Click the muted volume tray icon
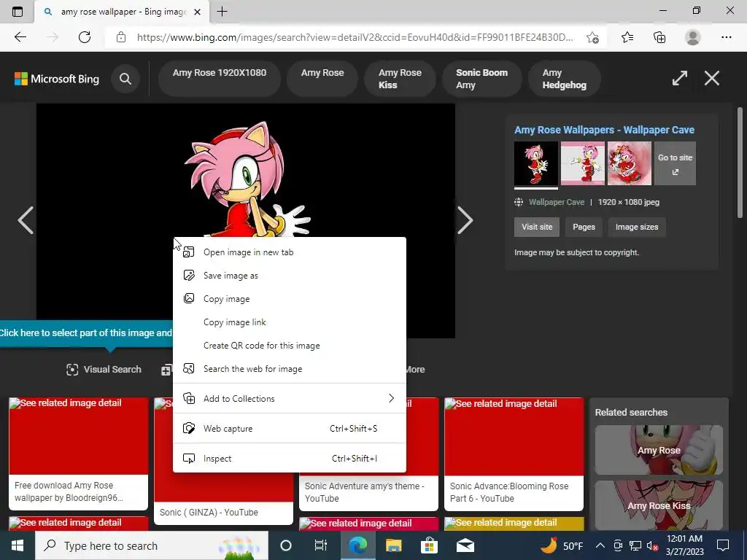 coord(652,545)
